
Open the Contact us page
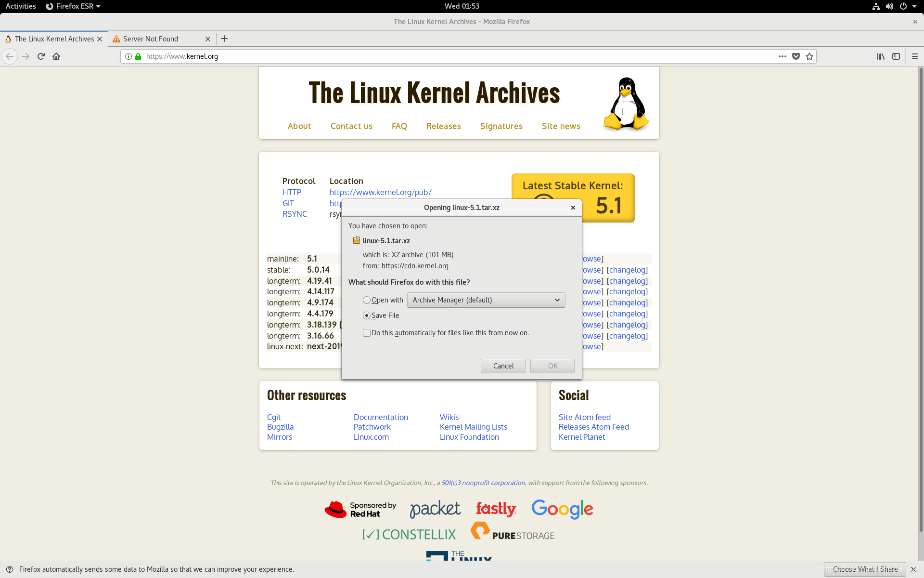point(351,126)
